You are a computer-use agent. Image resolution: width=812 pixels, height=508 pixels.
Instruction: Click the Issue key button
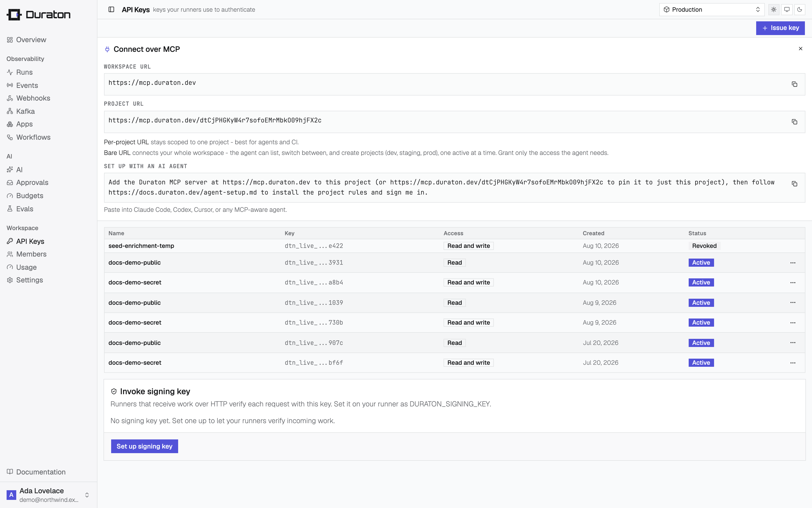point(780,28)
